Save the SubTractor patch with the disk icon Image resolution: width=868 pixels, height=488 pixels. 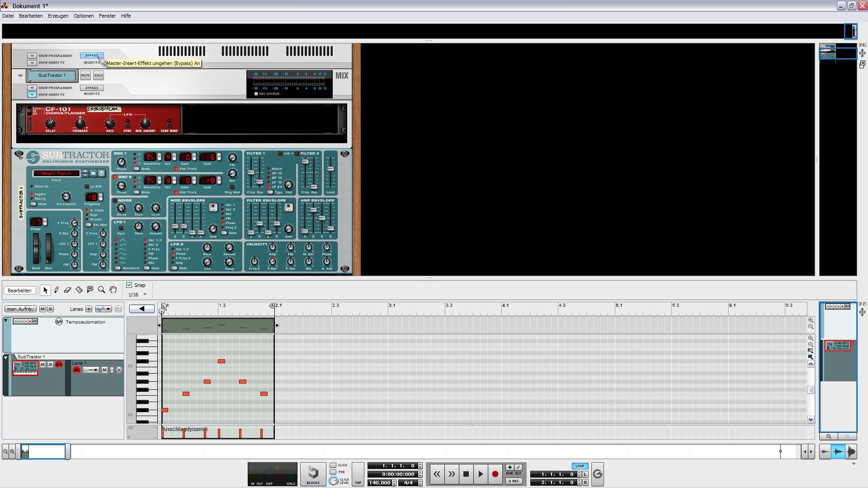[x=101, y=173]
